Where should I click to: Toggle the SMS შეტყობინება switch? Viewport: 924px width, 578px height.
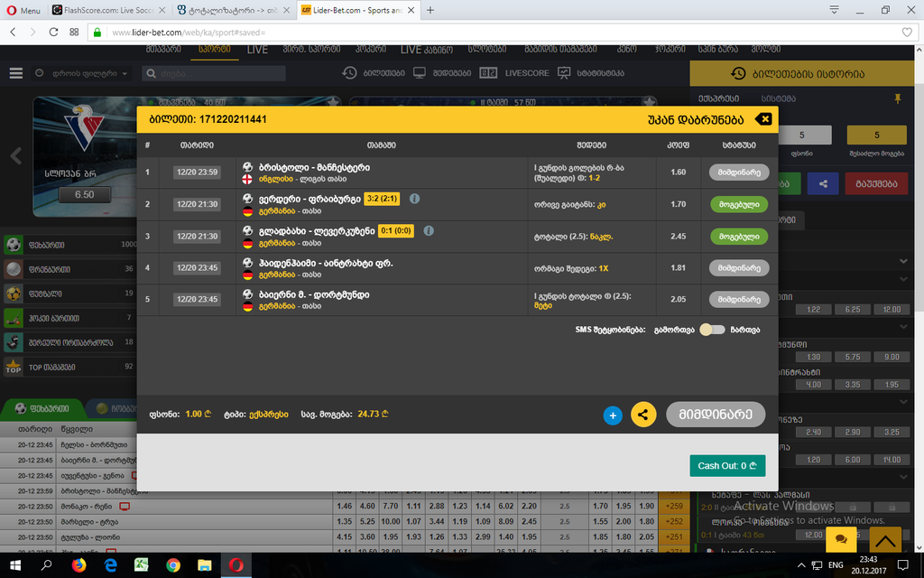pyautogui.click(x=713, y=330)
